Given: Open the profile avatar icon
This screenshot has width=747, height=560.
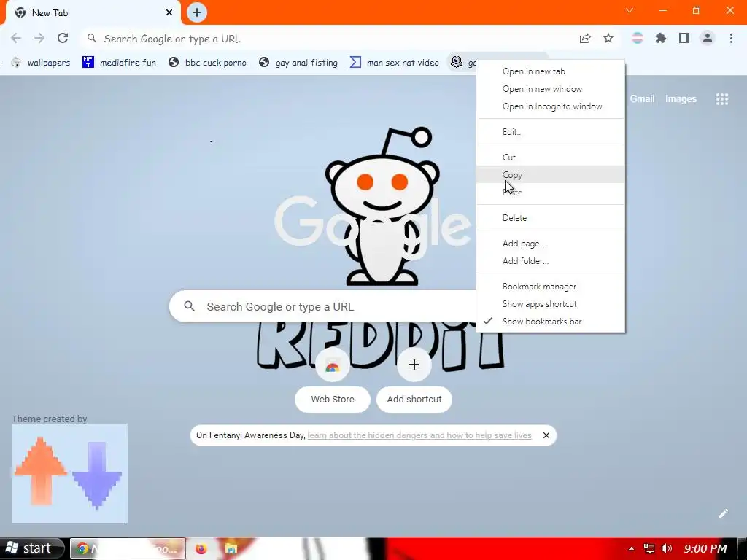Looking at the screenshot, I should (x=708, y=38).
